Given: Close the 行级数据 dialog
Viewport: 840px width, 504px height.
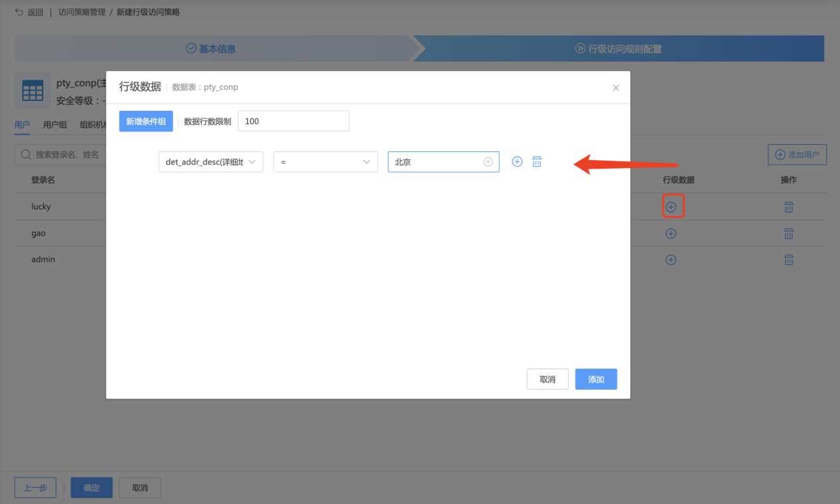Looking at the screenshot, I should tap(616, 88).
